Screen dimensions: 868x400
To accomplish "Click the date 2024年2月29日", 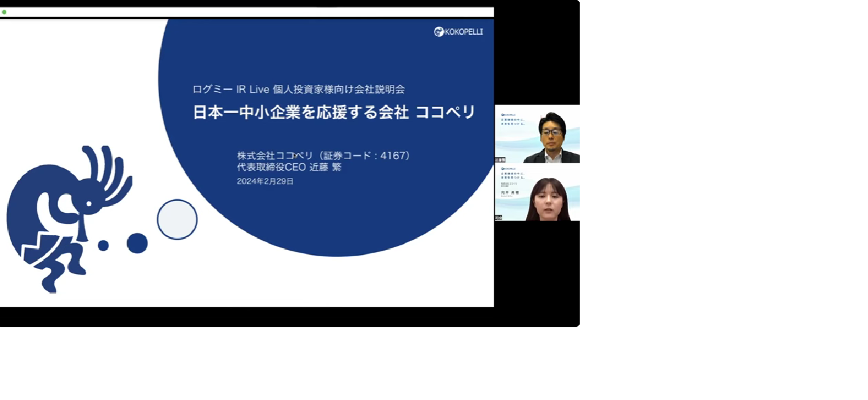I will tap(265, 181).
